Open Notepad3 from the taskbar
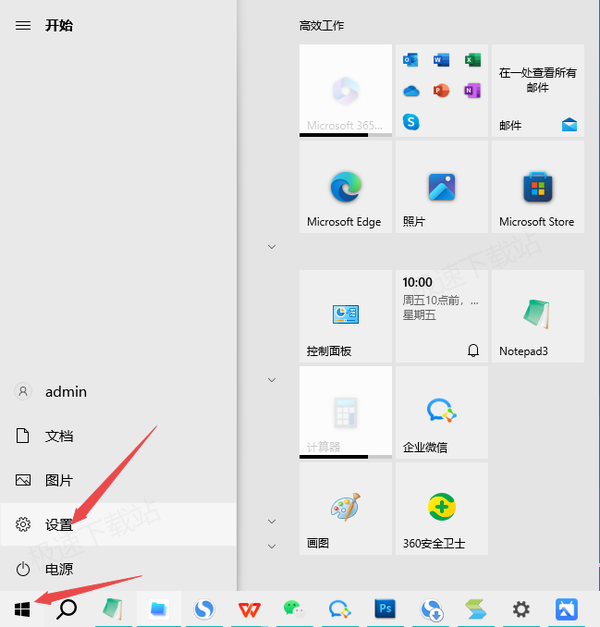 113,609
